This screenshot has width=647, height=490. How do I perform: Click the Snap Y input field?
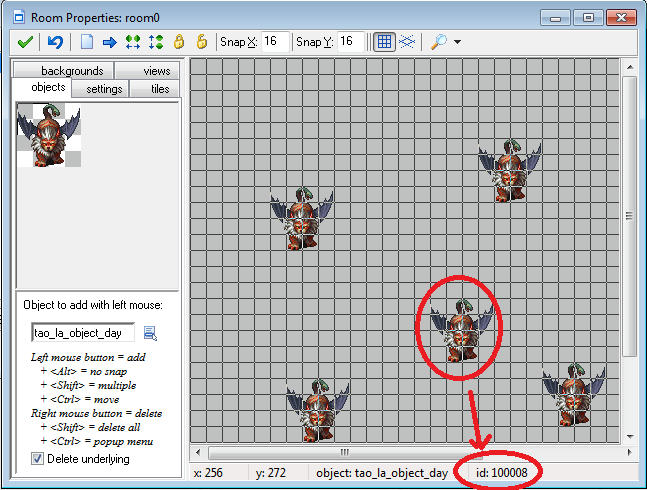click(351, 42)
